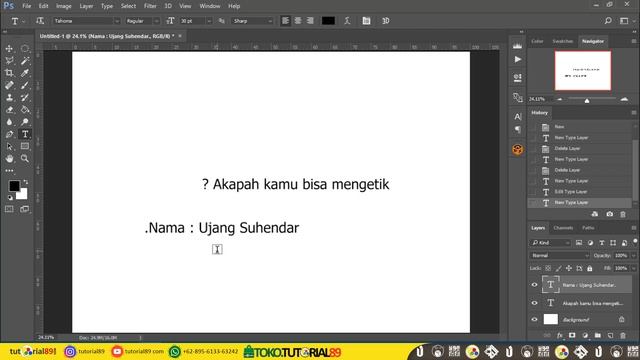Toggle text orientation icon in options bar

(x=40, y=21)
